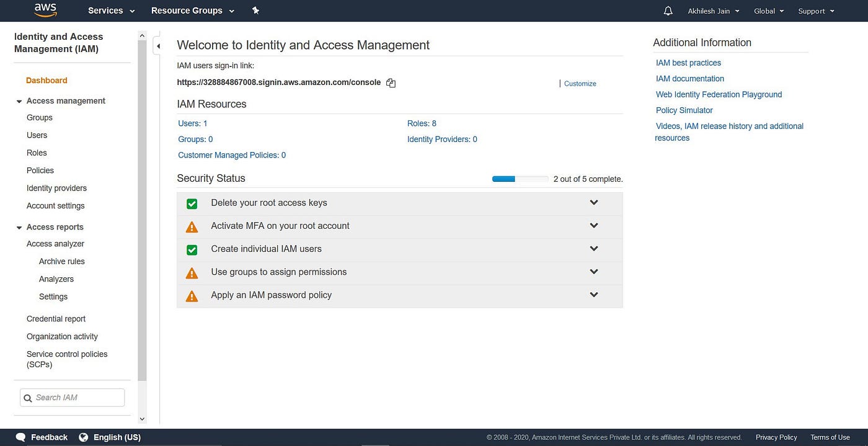Open Users in the sidebar
This screenshot has height=446, width=868.
coord(37,135)
